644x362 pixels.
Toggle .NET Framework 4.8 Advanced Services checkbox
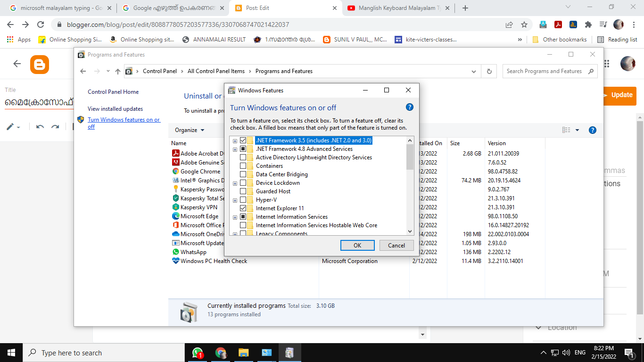(243, 149)
